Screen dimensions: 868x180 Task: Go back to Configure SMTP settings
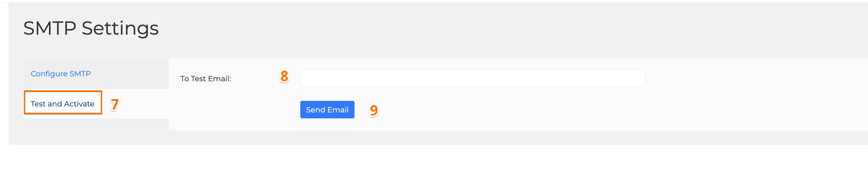click(61, 74)
